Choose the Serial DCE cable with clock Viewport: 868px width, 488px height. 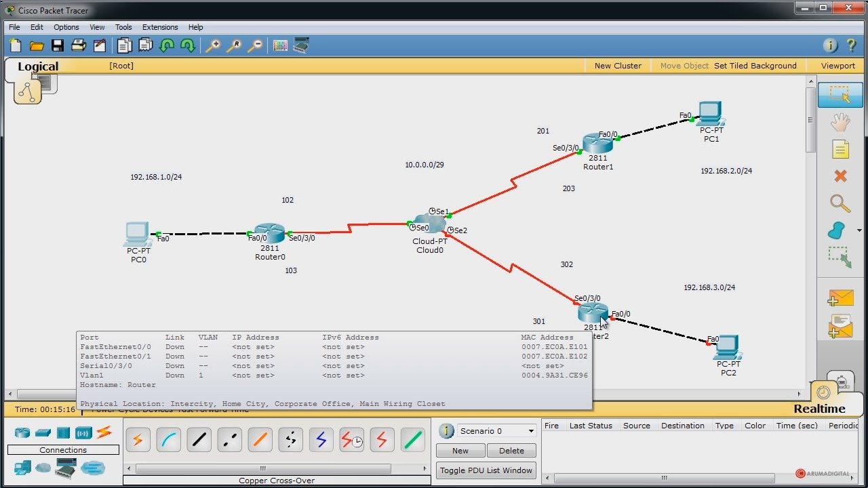pos(351,440)
